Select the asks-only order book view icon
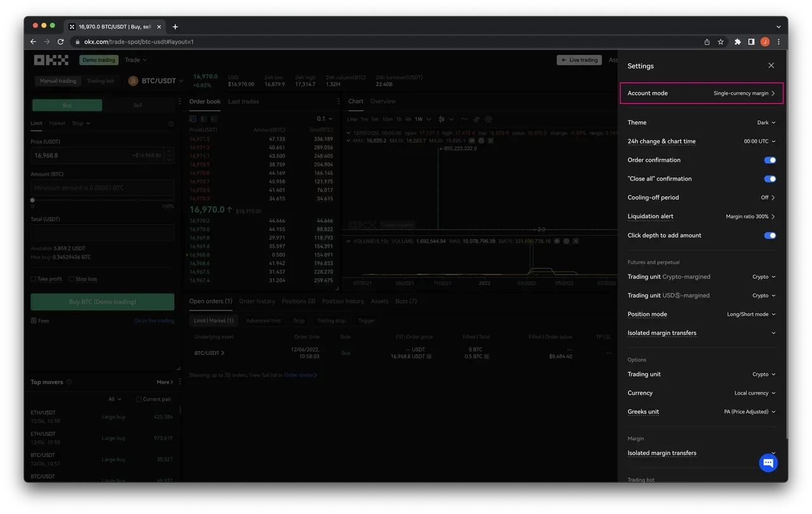This screenshot has height=514, width=812. click(x=214, y=119)
